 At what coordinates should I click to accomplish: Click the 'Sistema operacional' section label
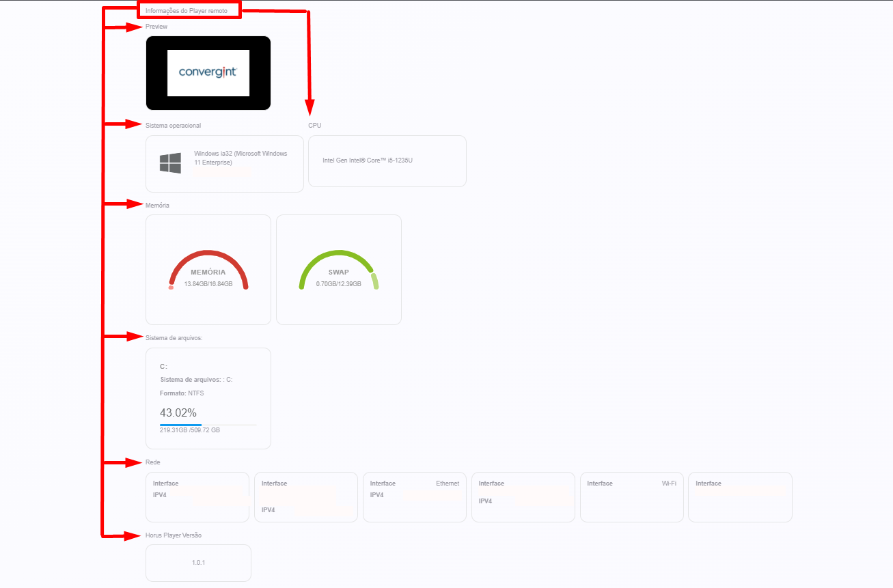[174, 126]
